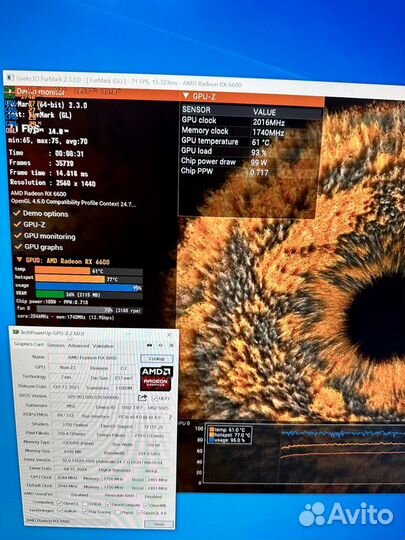The image size is (405, 540).
Task: Click the Chip PPW 0.717 value
Action: click(x=259, y=172)
